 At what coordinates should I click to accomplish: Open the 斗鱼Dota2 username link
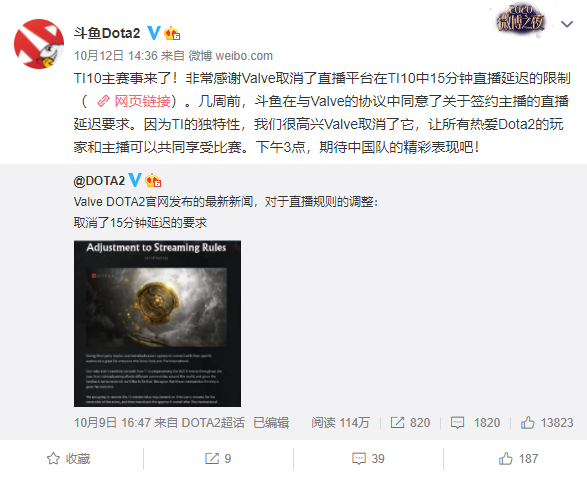[x=107, y=33]
